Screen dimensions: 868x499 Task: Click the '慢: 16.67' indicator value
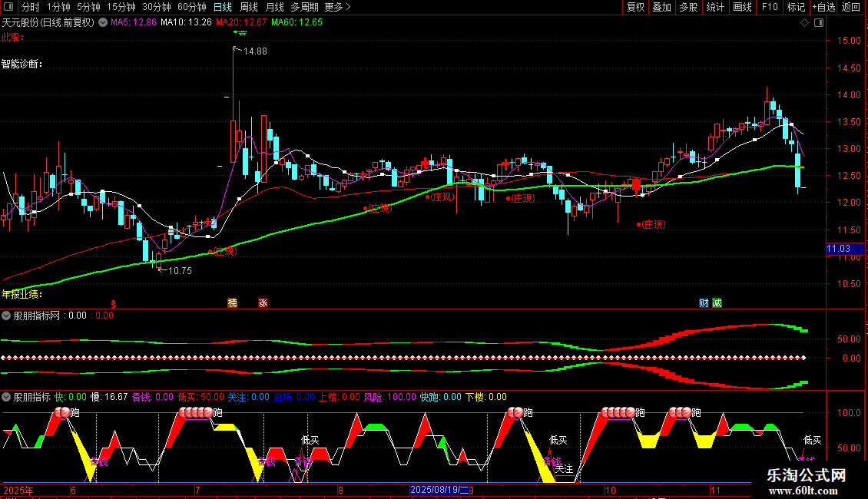[109, 397]
